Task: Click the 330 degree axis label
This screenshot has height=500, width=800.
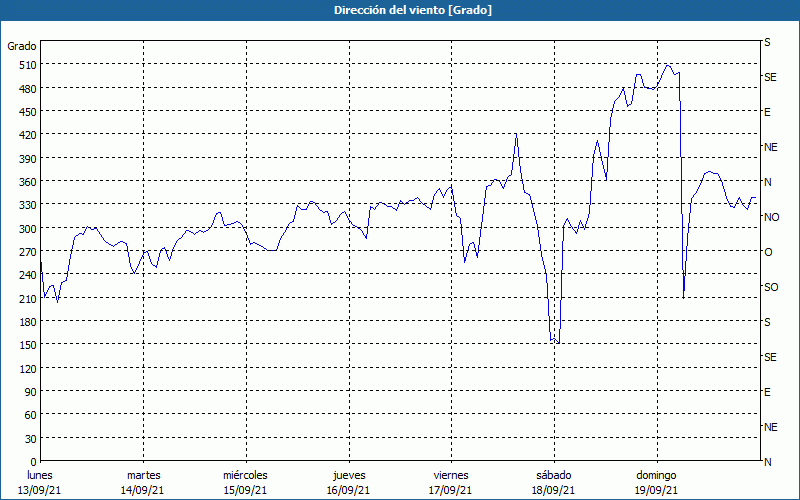Action: pos(28,205)
